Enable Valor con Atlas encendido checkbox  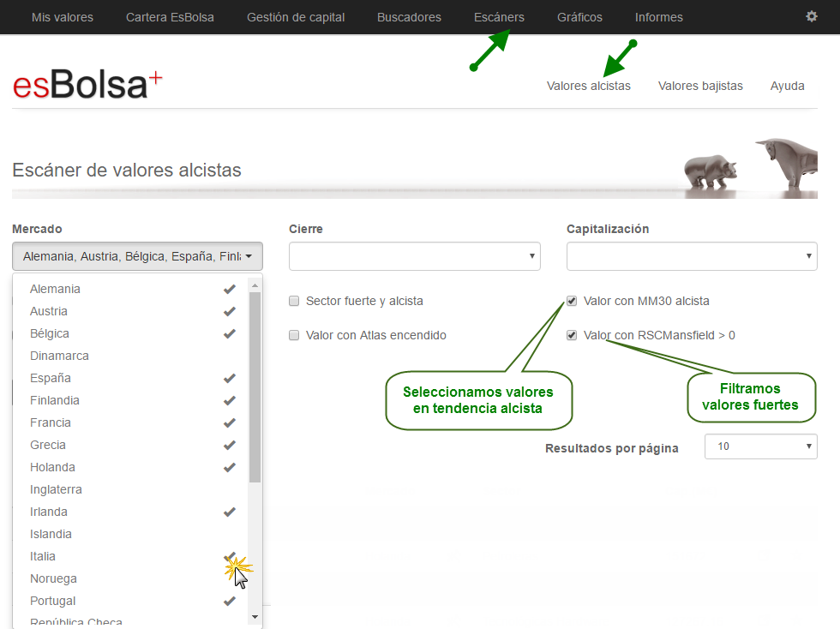coord(294,335)
